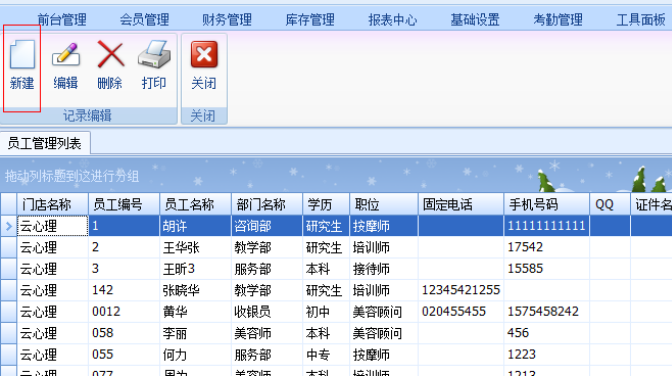Click mobile number cell 1575458242
This screenshot has width=672, height=380.
[x=546, y=311]
